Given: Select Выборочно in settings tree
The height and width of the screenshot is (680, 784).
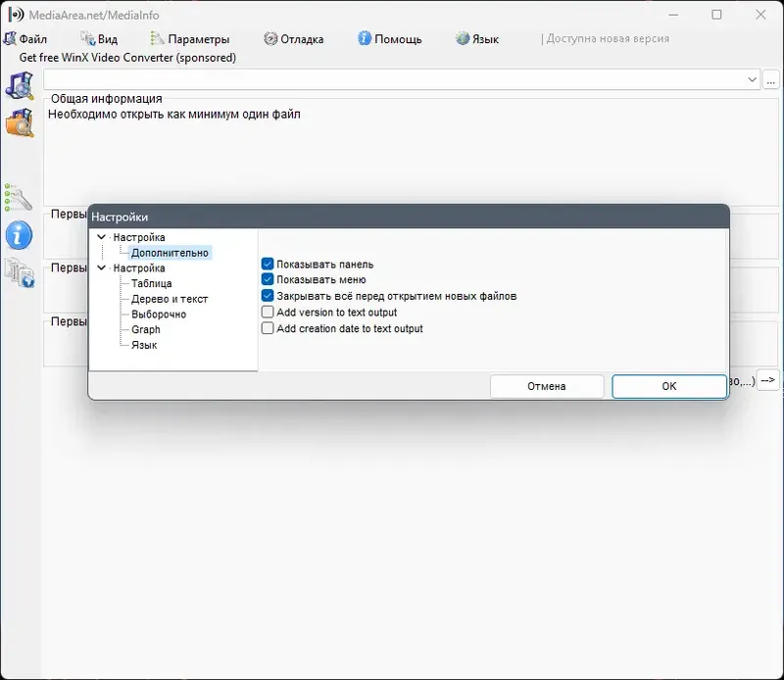Looking at the screenshot, I should (x=159, y=315).
